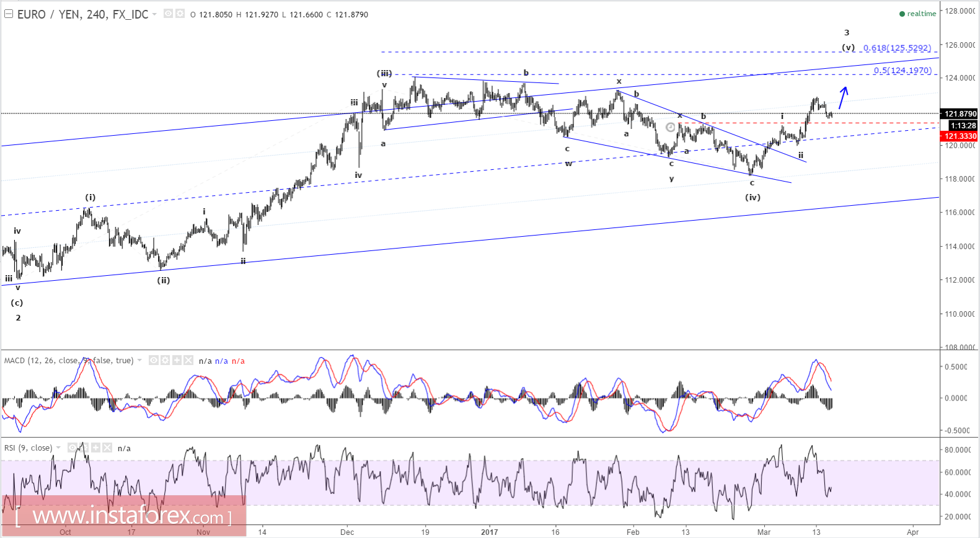Viewport: 980px width, 538px height.
Task: Select the EURO / YEN, 240, FX_IDC title
Action: pos(82,14)
